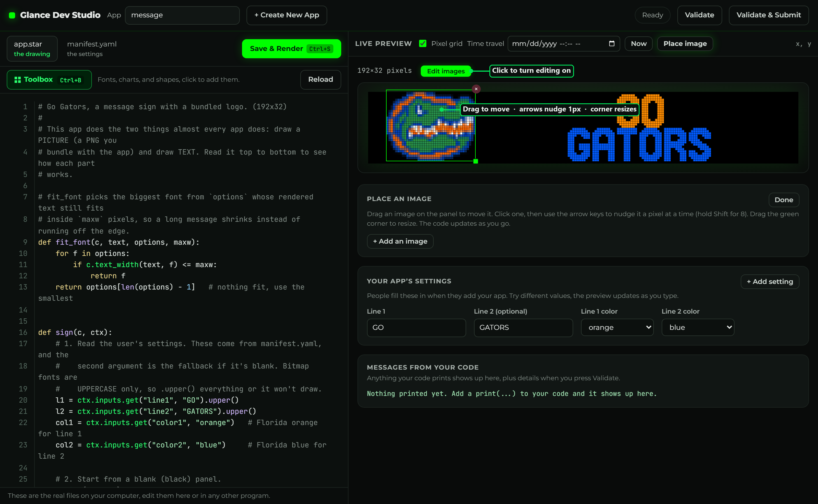Set time travel to Now
This screenshot has width=818, height=504.
click(x=638, y=44)
